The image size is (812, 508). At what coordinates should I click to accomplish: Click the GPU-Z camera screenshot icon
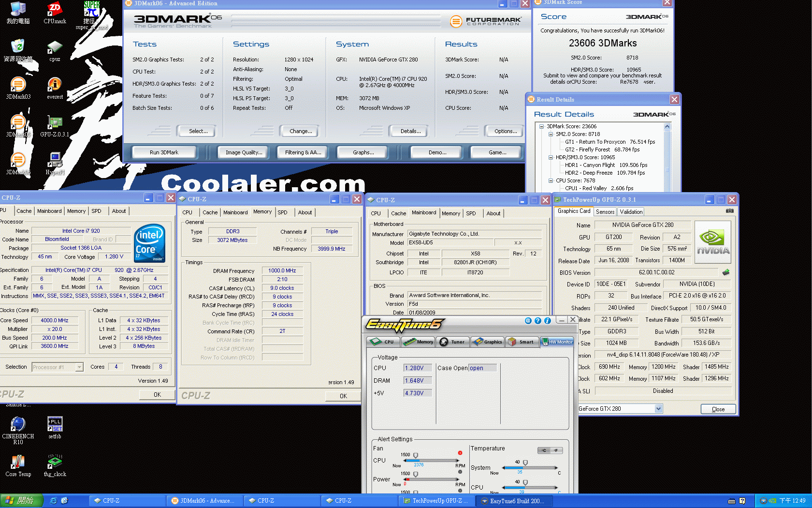(730, 211)
